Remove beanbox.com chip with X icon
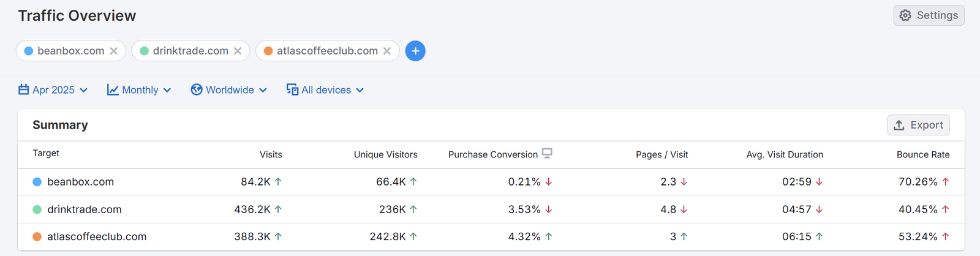Image resolution: width=980 pixels, height=256 pixels. pos(114,51)
